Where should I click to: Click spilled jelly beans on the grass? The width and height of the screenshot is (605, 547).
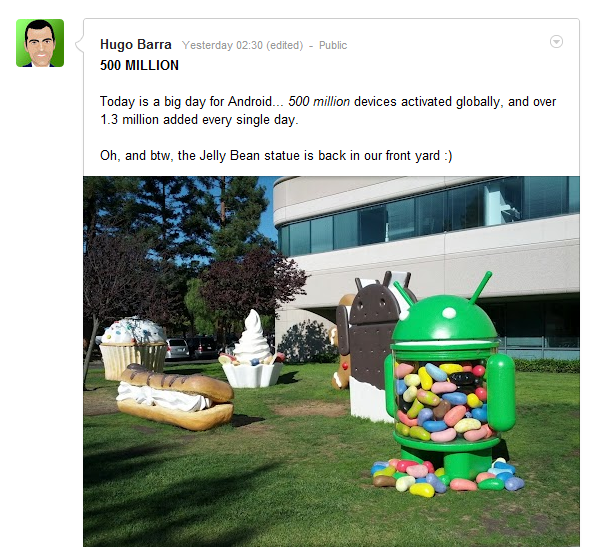tap(448, 478)
